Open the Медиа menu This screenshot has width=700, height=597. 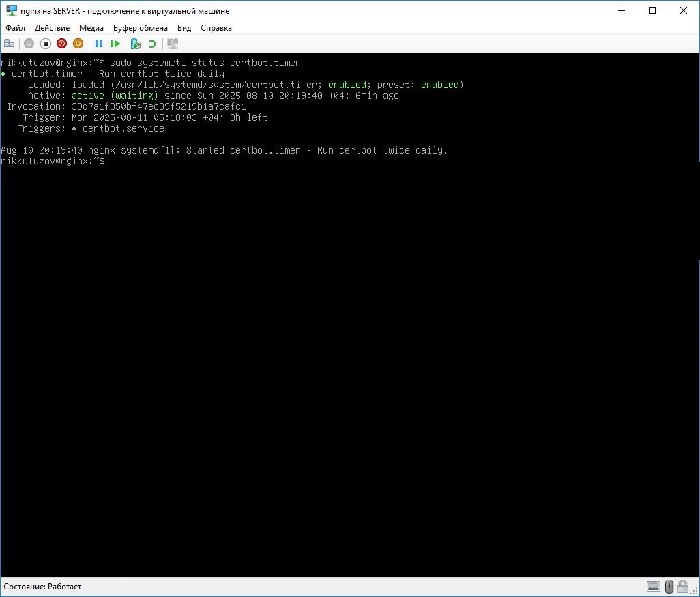(91, 28)
